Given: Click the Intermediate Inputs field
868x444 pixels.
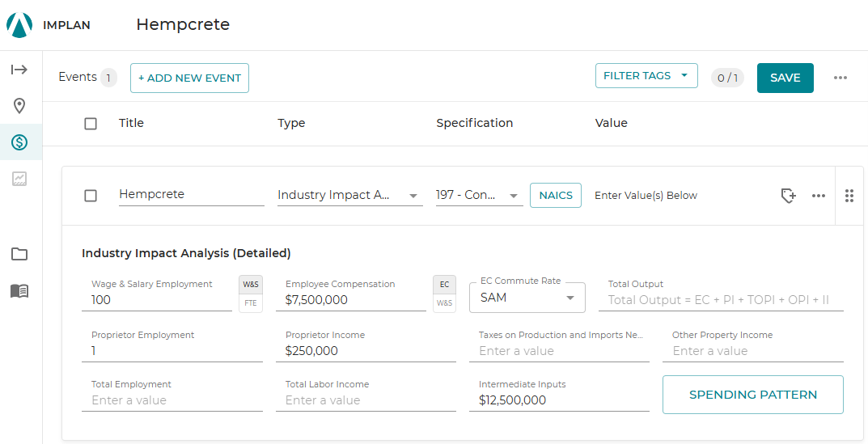Looking at the screenshot, I should [558, 400].
